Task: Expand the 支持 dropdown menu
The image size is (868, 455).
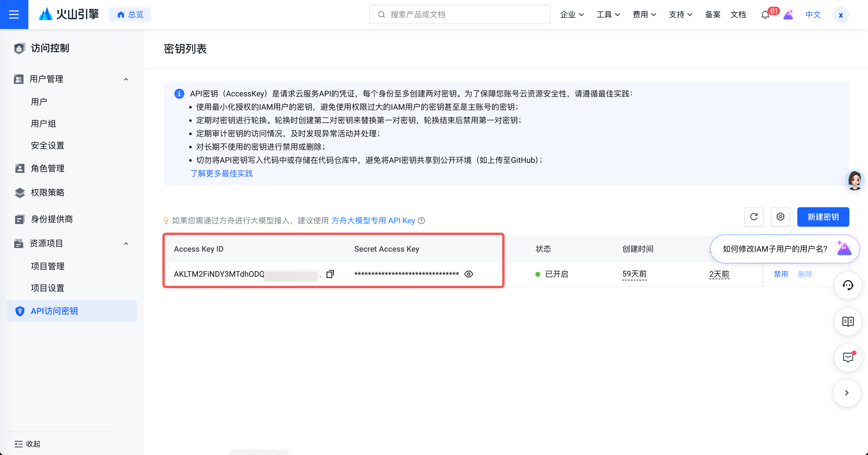Action: pyautogui.click(x=680, y=15)
